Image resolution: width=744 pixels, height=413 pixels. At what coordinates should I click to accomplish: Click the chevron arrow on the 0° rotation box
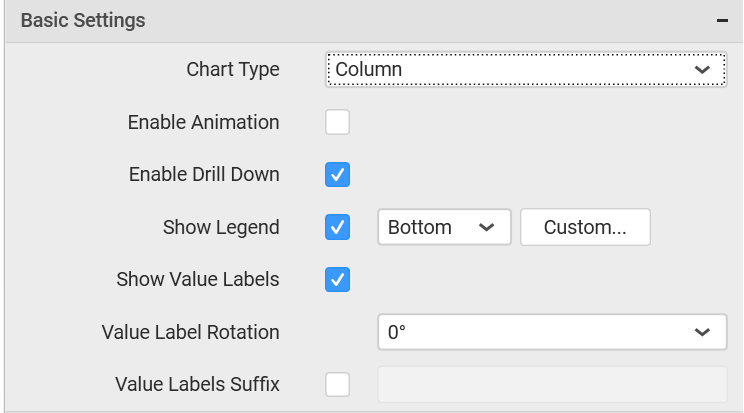coord(703,332)
